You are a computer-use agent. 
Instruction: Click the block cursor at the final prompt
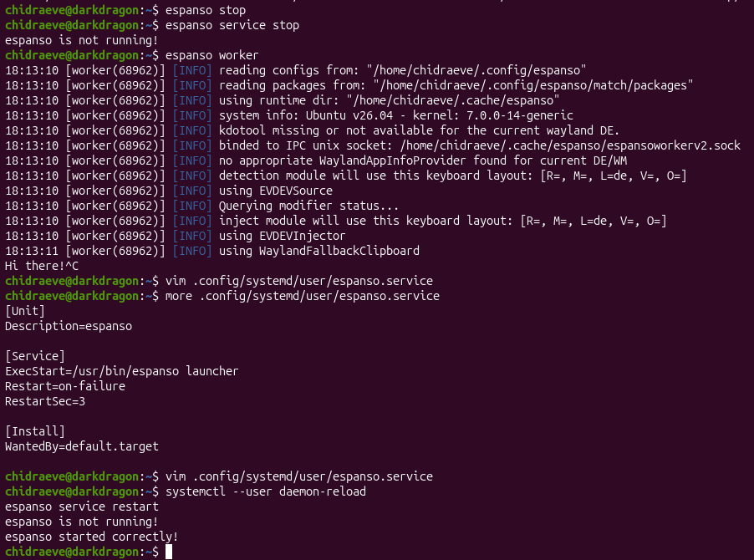(169, 552)
